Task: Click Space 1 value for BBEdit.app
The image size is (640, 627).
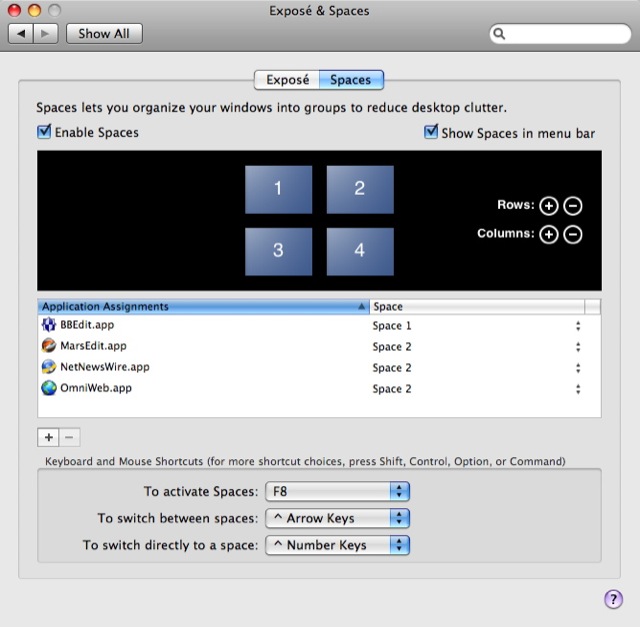Action: click(x=392, y=326)
